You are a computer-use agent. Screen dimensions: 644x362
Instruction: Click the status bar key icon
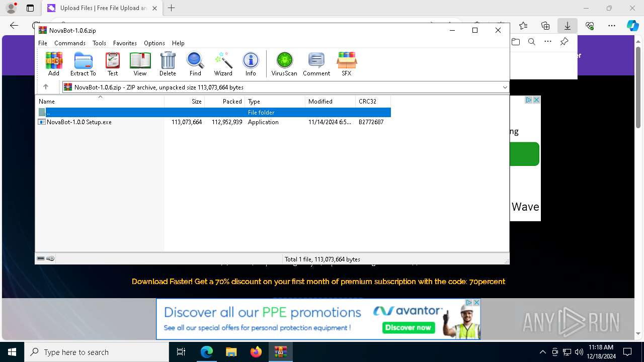tap(50, 259)
